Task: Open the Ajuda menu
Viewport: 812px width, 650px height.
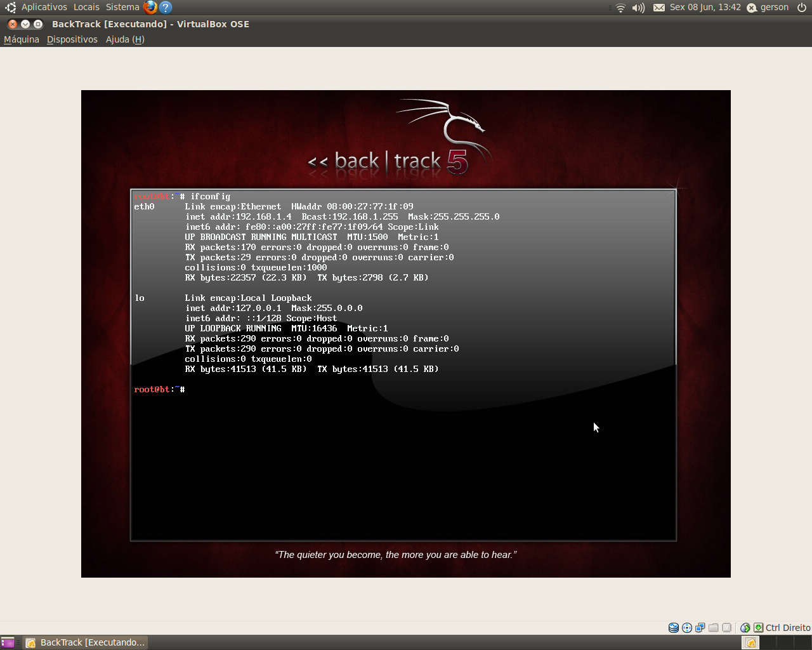Action: tap(125, 39)
